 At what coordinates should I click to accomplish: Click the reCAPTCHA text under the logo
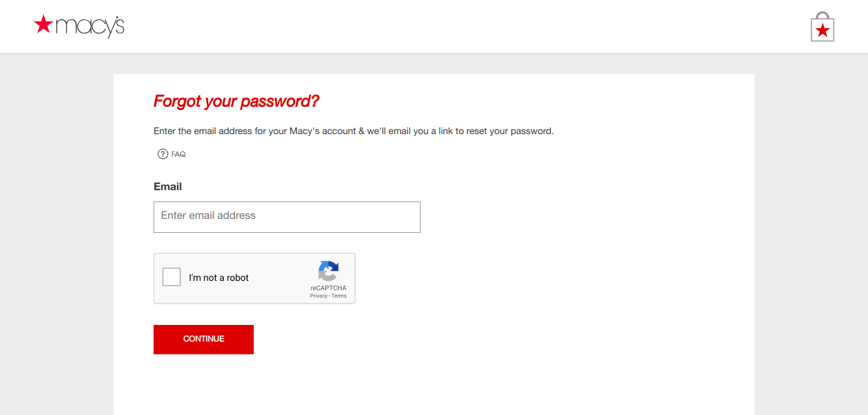(328, 288)
